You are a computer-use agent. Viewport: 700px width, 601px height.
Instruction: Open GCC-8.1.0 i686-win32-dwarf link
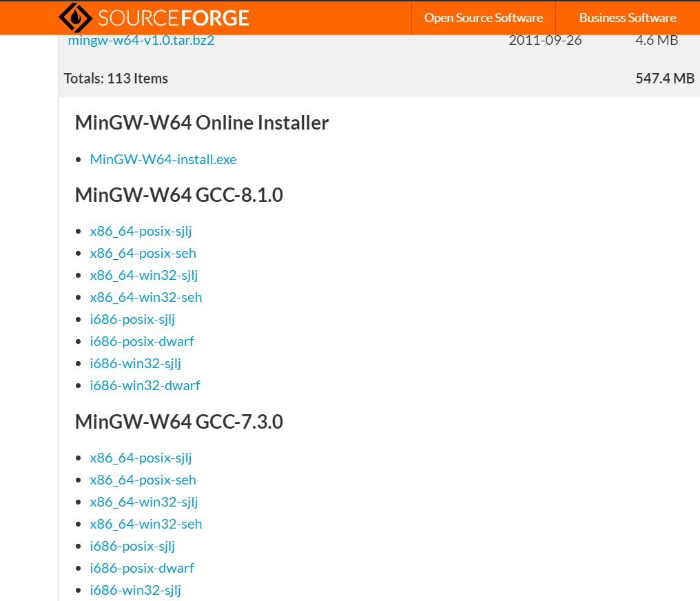145,385
